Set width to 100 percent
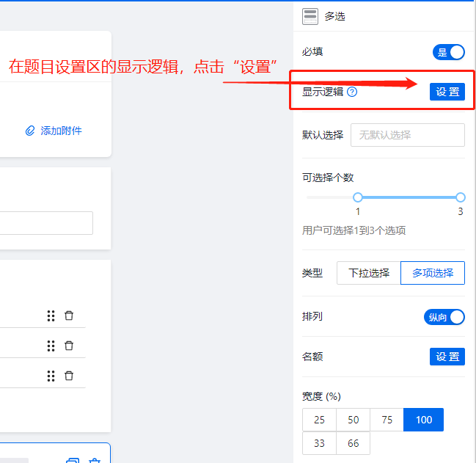Viewport: 476px width, 463px height. 423,420
